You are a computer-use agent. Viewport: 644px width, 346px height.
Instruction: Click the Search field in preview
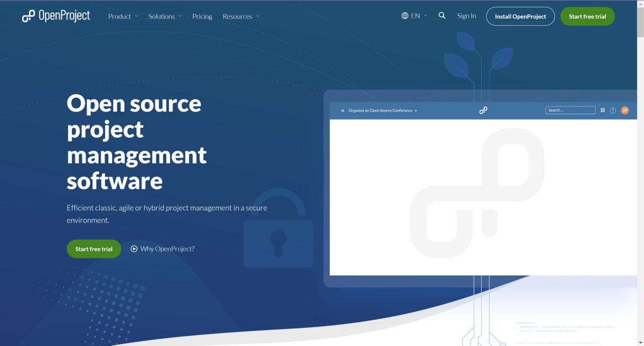click(570, 110)
